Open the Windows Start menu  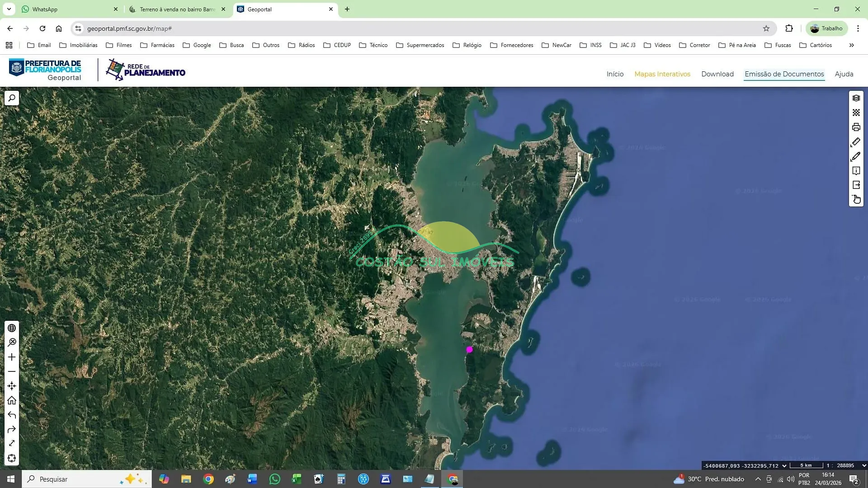pos(11,479)
